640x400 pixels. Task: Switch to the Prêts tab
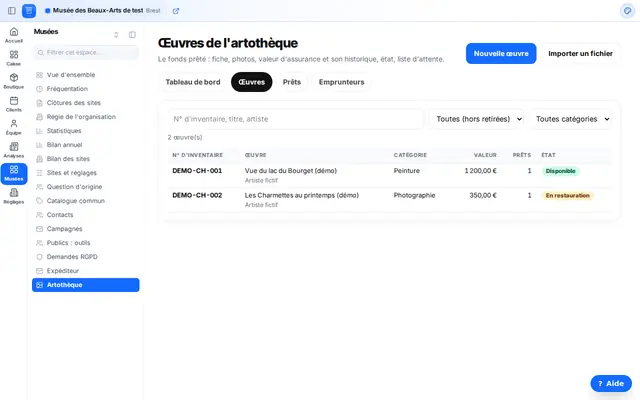click(292, 82)
